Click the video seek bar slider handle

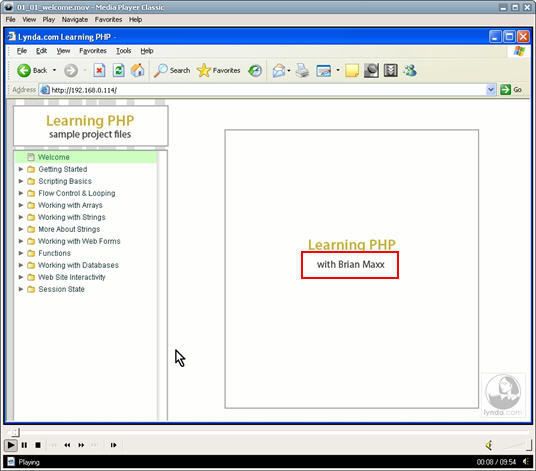[15, 433]
